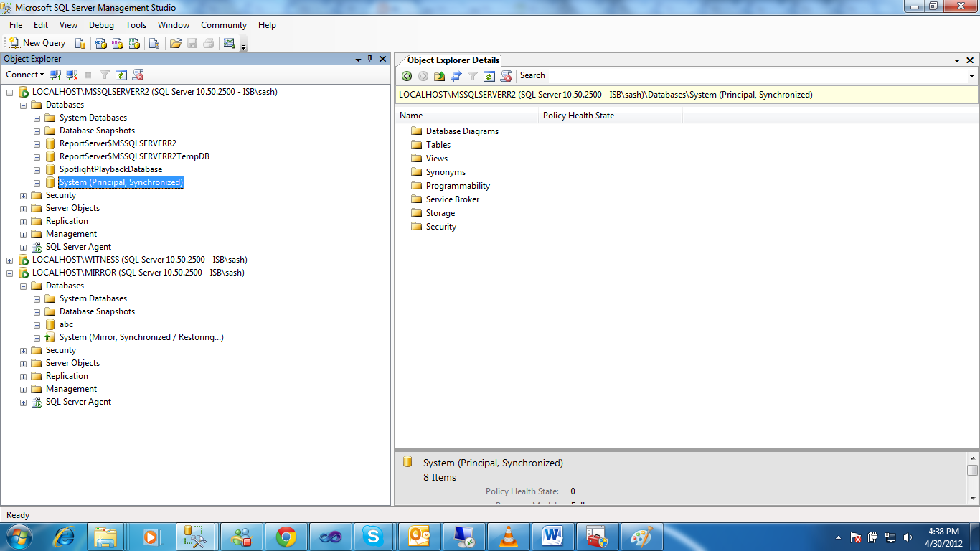Open the Activity Monitor toolbar icon

[x=231, y=43]
